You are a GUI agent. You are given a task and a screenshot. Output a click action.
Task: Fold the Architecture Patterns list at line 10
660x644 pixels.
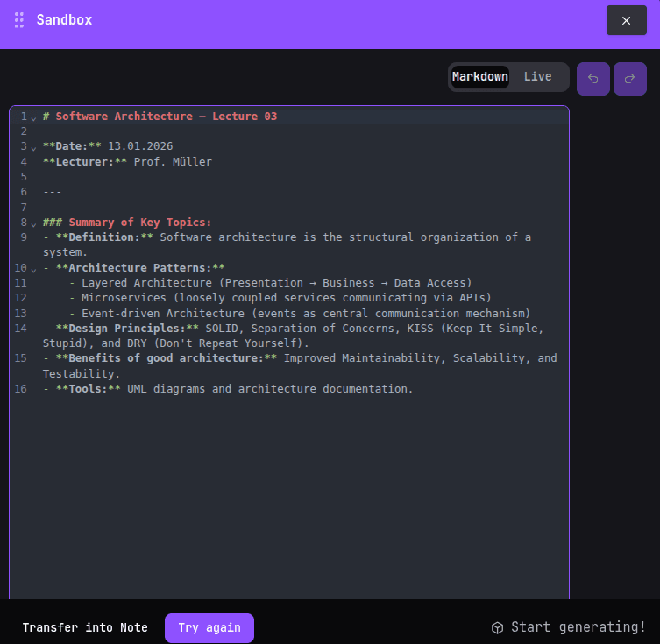34,269
